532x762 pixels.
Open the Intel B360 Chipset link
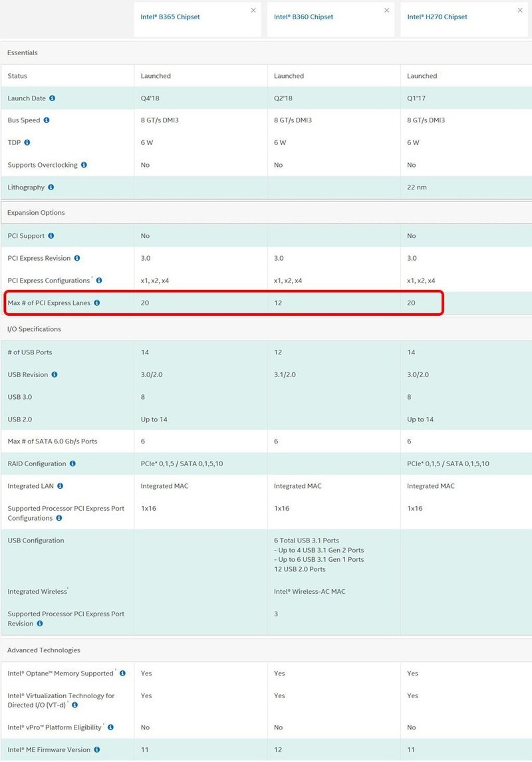(x=303, y=17)
